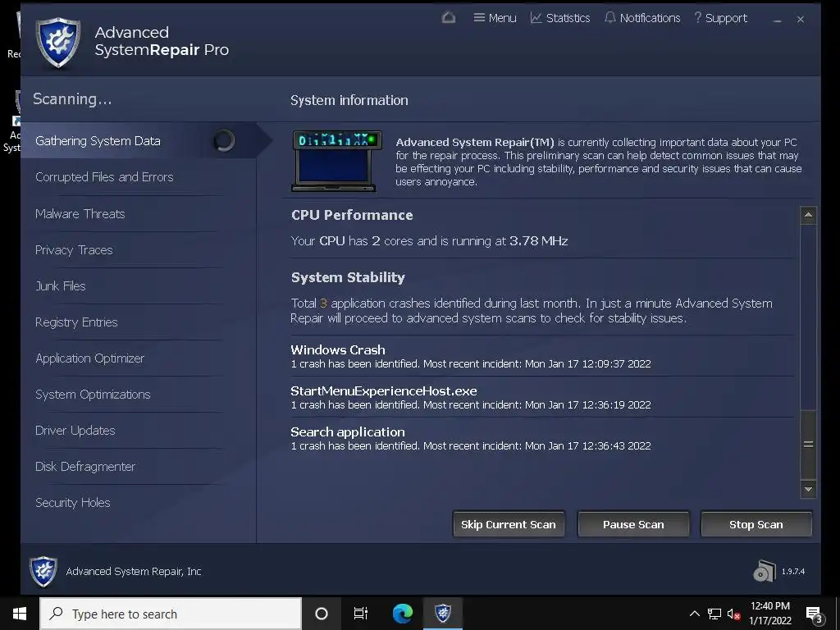Click the crash count number 3
Screen dimensions: 840x630
coord(323,304)
